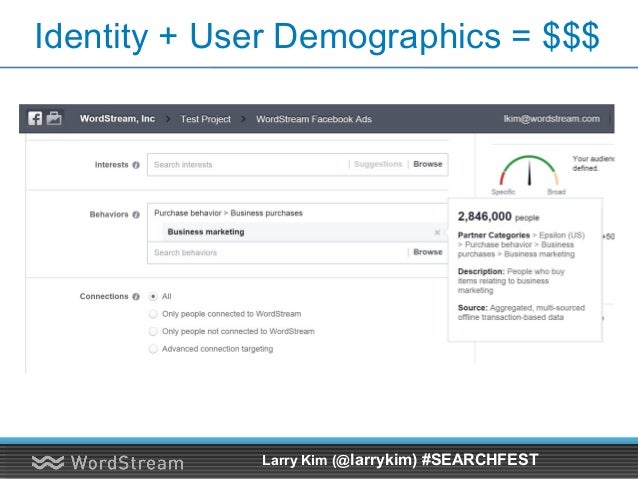Show info tooltip next to Behaviors
Viewport: 638px width, 479px height.
coord(136,214)
